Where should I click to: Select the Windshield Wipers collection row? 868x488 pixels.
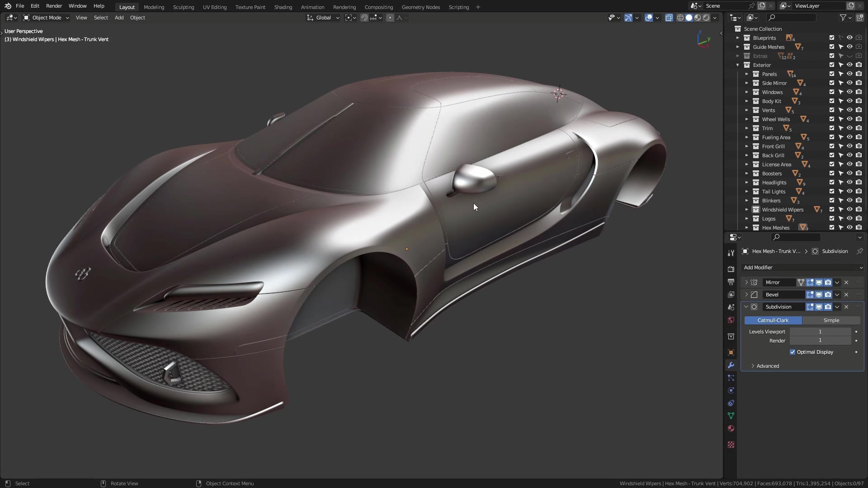coord(783,209)
